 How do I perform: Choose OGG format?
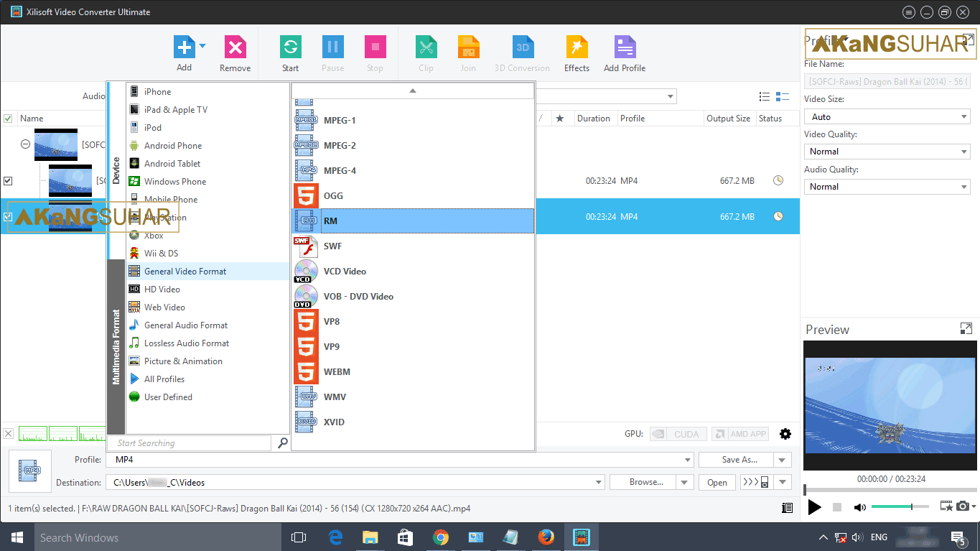413,196
